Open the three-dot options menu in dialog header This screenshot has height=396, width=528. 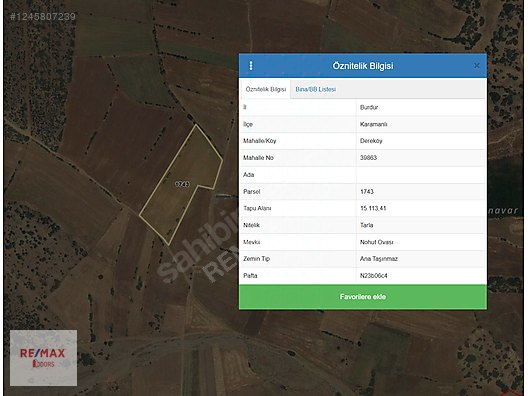(251, 66)
